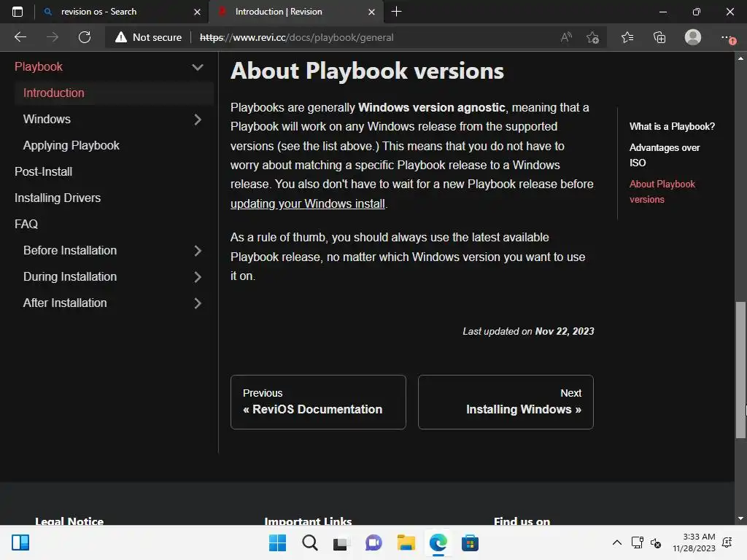Open the Collections icon

(659, 37)
